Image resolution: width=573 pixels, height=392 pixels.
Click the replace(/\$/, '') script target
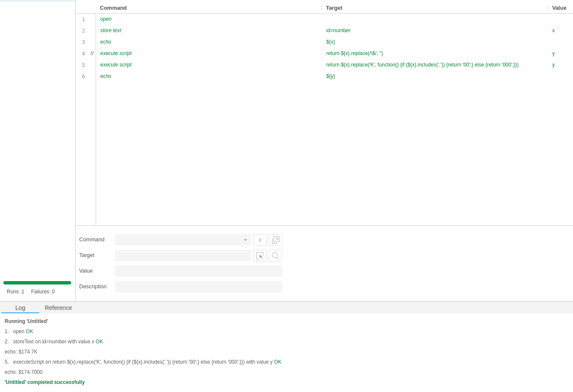coord(354,53)
